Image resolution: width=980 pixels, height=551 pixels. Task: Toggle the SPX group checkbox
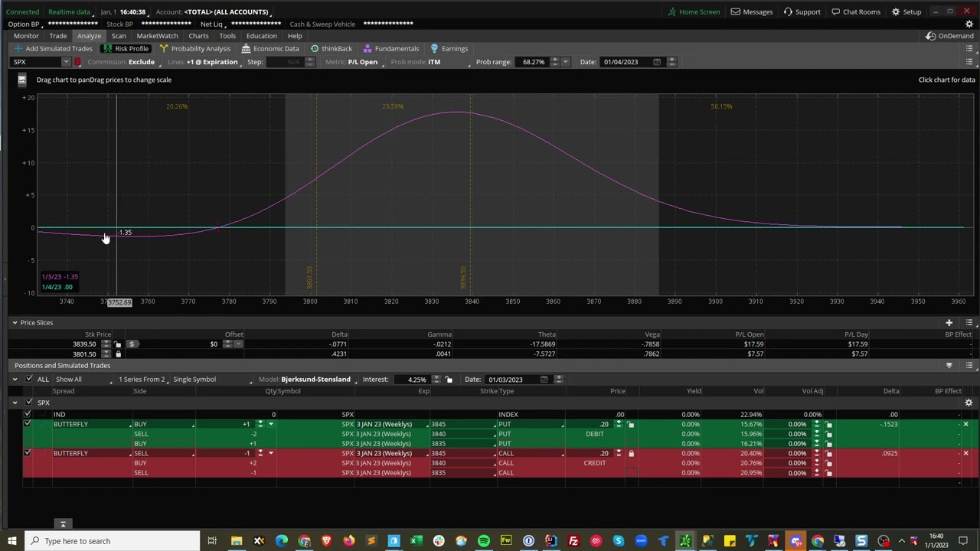[x=28, y=403]
